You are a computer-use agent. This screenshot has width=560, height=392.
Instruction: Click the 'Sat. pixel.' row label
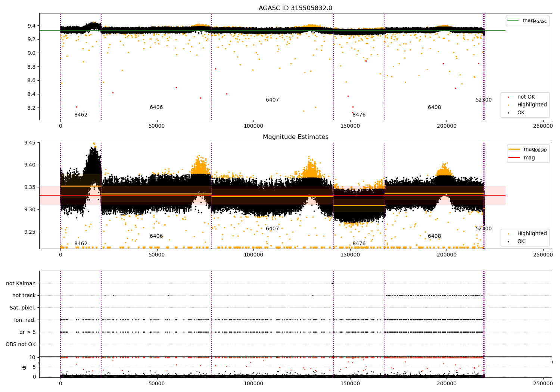[23, 308]
